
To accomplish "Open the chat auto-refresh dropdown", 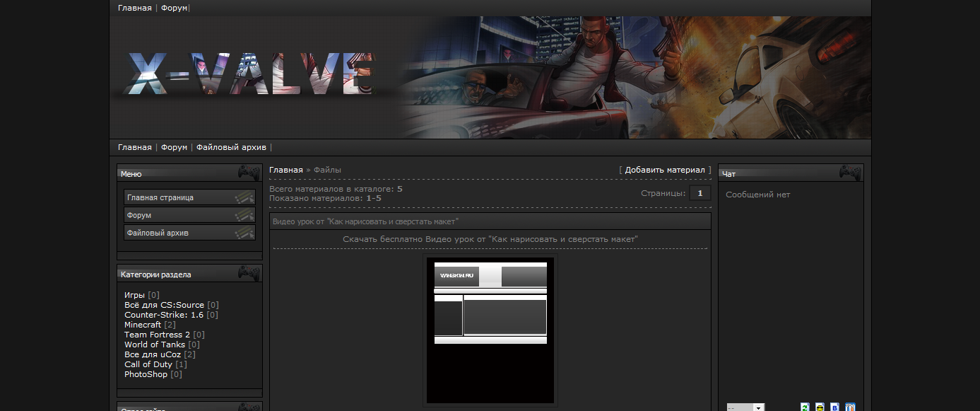I will [x=745, y=407].
